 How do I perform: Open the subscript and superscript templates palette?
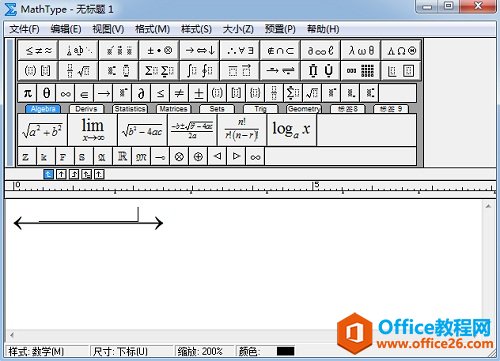click(119, 70)
